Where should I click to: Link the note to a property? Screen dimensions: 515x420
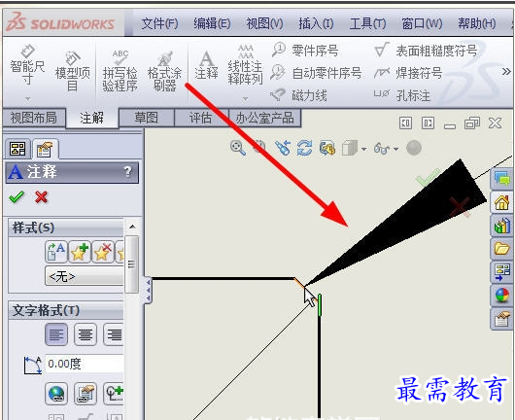pyautogui.click(x=86, y=394)
